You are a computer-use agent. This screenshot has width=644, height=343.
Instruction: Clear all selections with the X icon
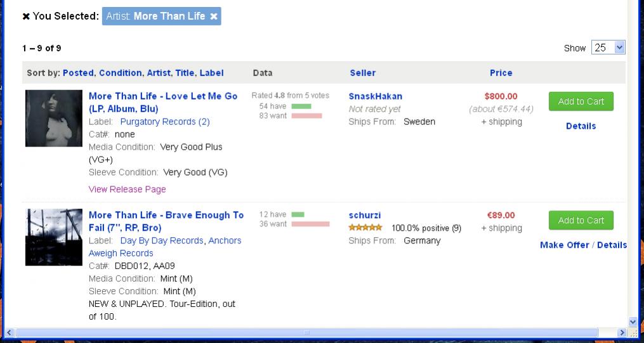point(26,16)
